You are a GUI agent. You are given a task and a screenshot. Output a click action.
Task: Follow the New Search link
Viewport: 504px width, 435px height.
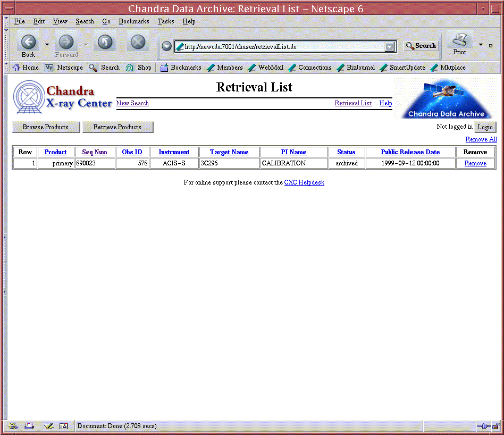(132, 103)
